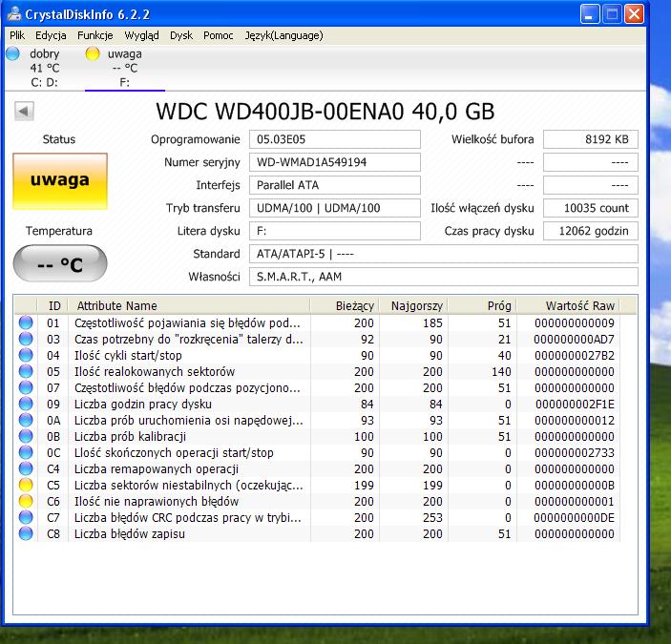Viewport: 671px width, 644px height.
Task: Select row 'Ilość nie naprawionych błędów'
Action: tap(317, 502)
